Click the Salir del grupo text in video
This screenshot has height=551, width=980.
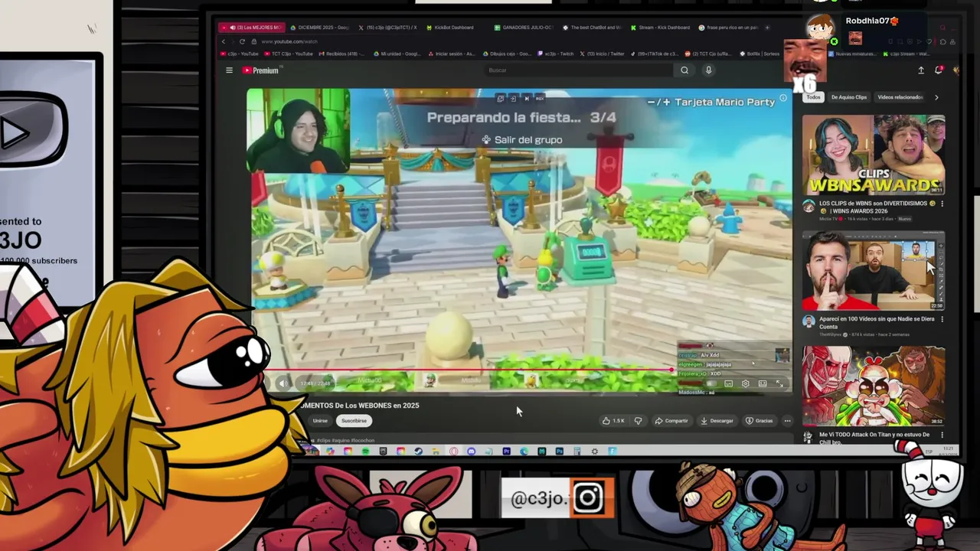(x=528, y=140)
